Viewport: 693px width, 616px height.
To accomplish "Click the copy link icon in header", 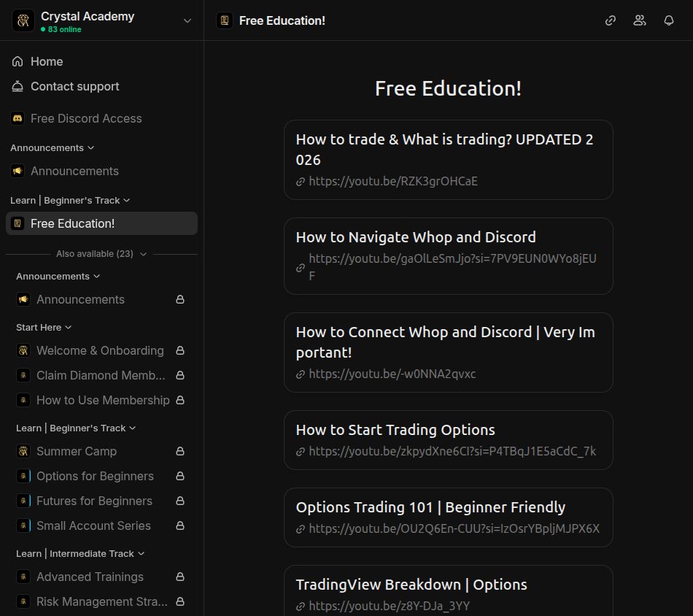I will (611, 20).
